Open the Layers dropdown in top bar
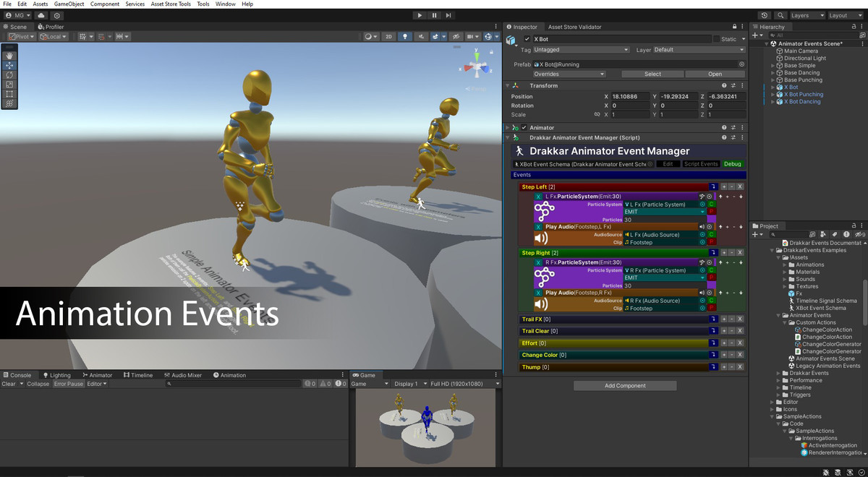The image size is (868, 477). 807,15
